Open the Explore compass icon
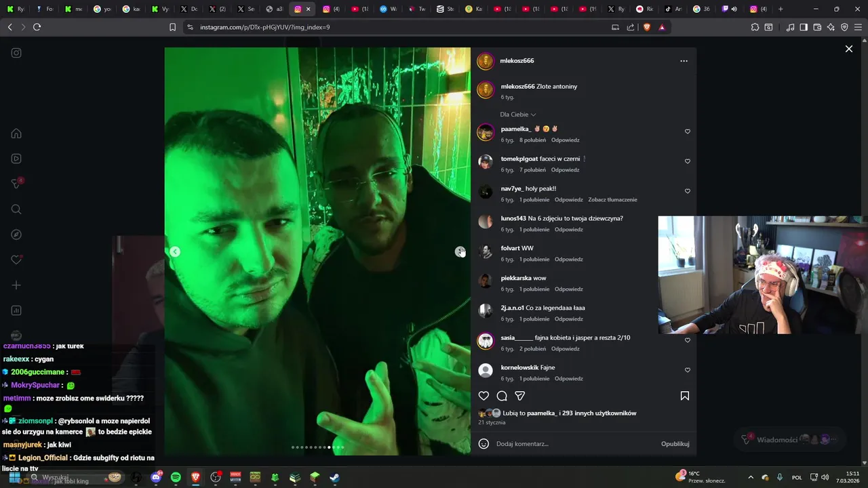This screenshot has width=868, height=488. [x=16, y=235]
